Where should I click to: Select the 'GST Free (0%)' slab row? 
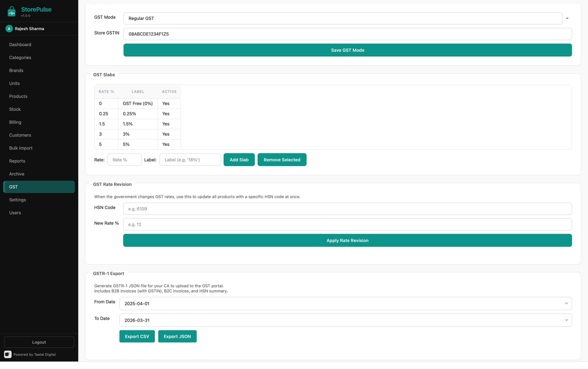pyautogui.click(x=137, y=103)
